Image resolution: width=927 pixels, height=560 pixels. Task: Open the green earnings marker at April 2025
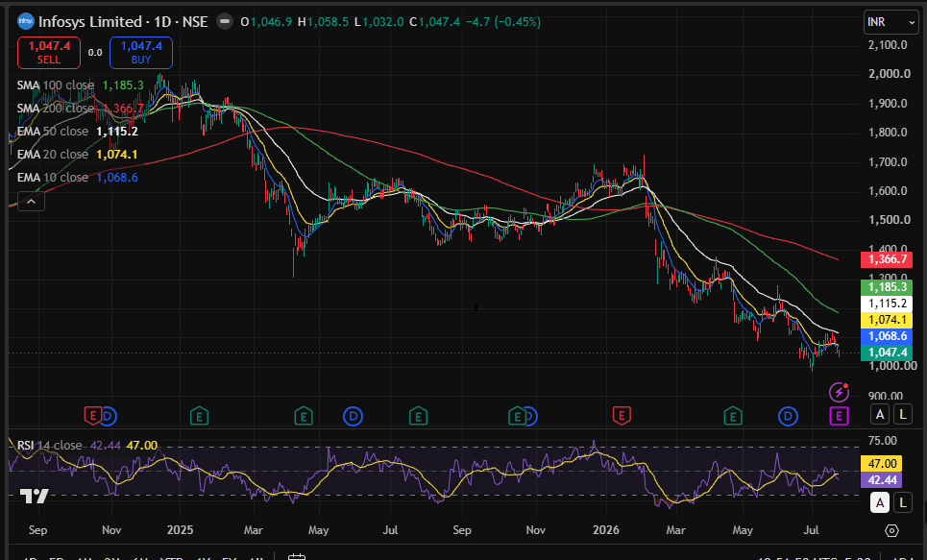(x=304, y=416)
